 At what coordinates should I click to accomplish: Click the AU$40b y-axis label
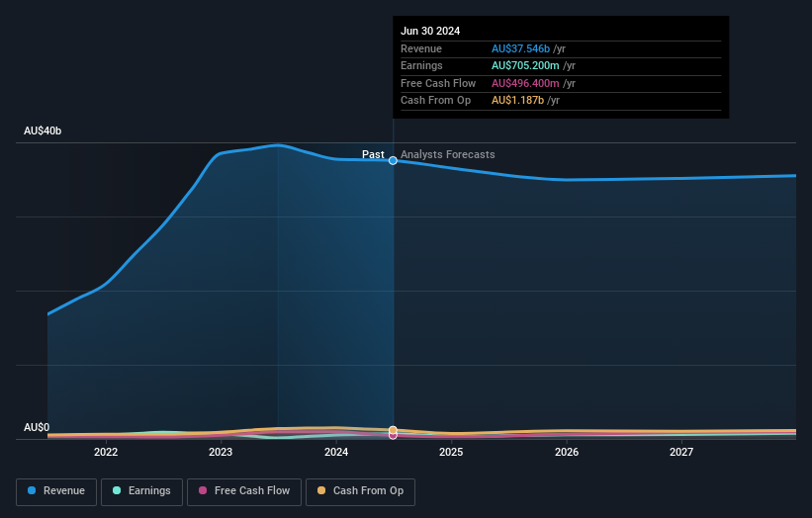tap(43, 130)
